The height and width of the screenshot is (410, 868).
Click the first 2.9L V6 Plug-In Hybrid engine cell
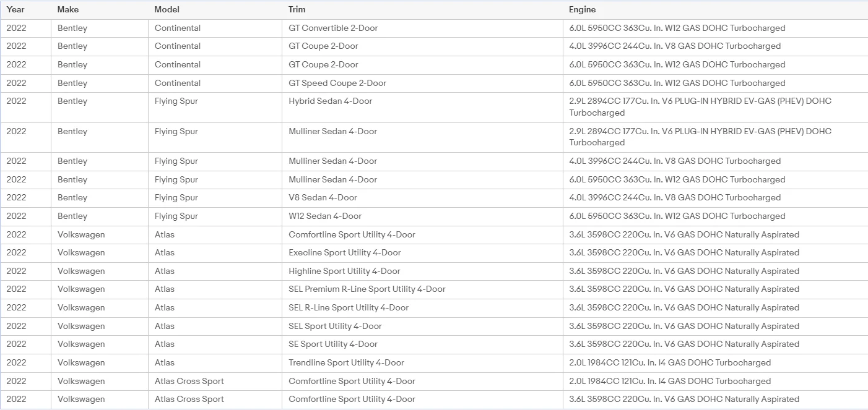tap(715, 108)
